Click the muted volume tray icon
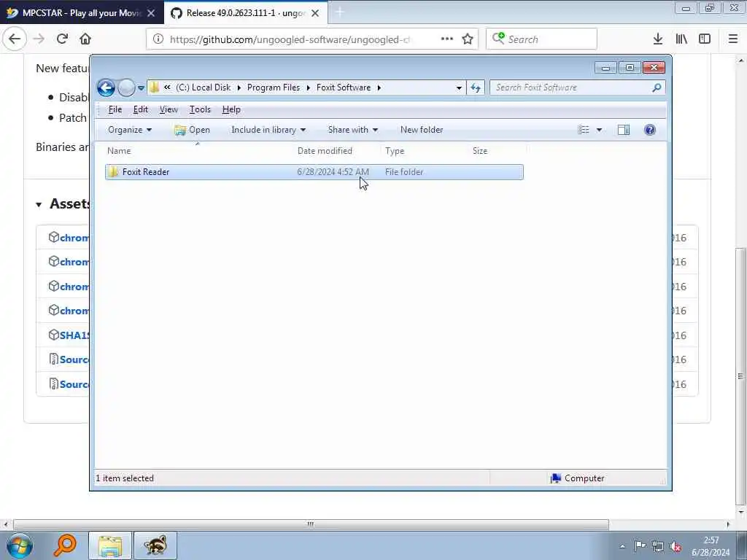The width and height of the screenshot is (747, 560). [x=676, y=546]
